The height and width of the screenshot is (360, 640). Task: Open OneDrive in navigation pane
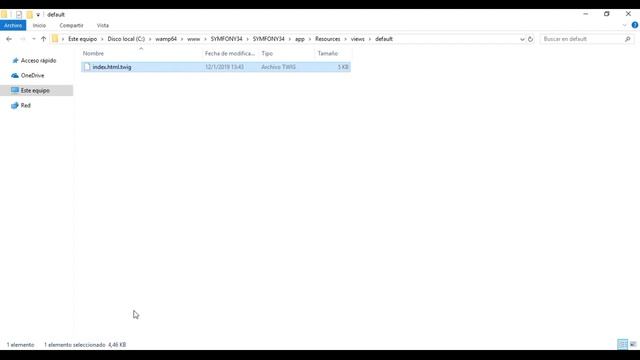point(32,76)
